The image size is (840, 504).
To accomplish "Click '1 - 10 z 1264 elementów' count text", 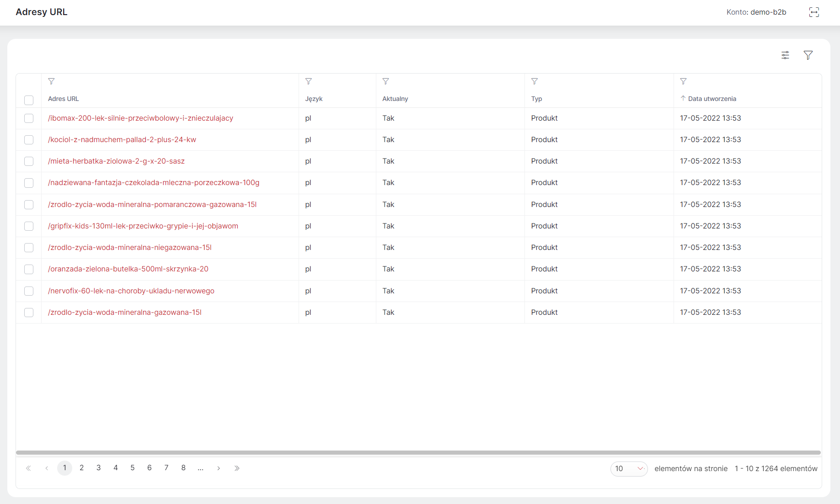I will coord(776,468).
